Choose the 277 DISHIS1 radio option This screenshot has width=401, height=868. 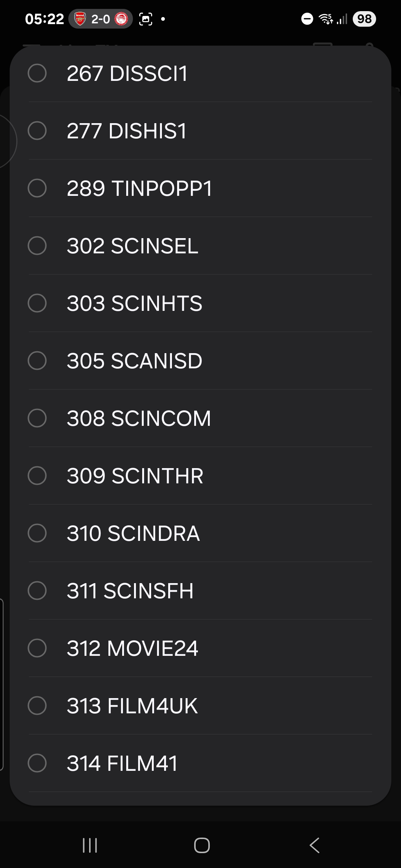click(37, 131)
